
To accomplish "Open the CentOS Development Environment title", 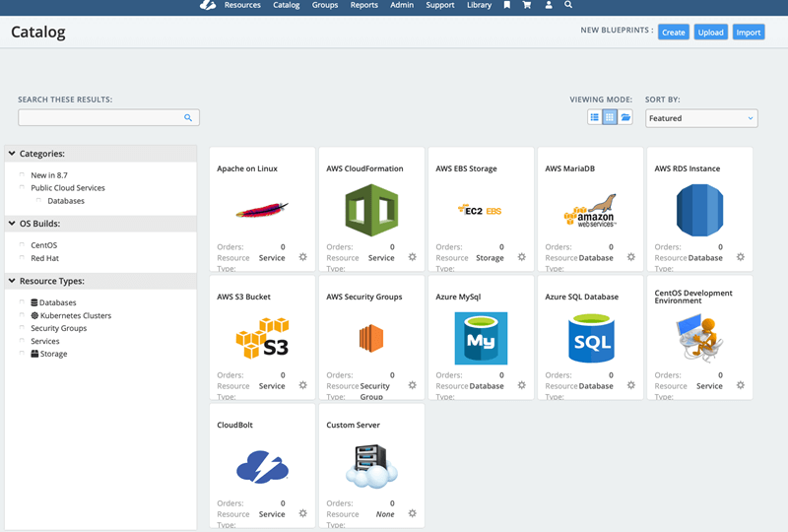I will pos(693,297).
